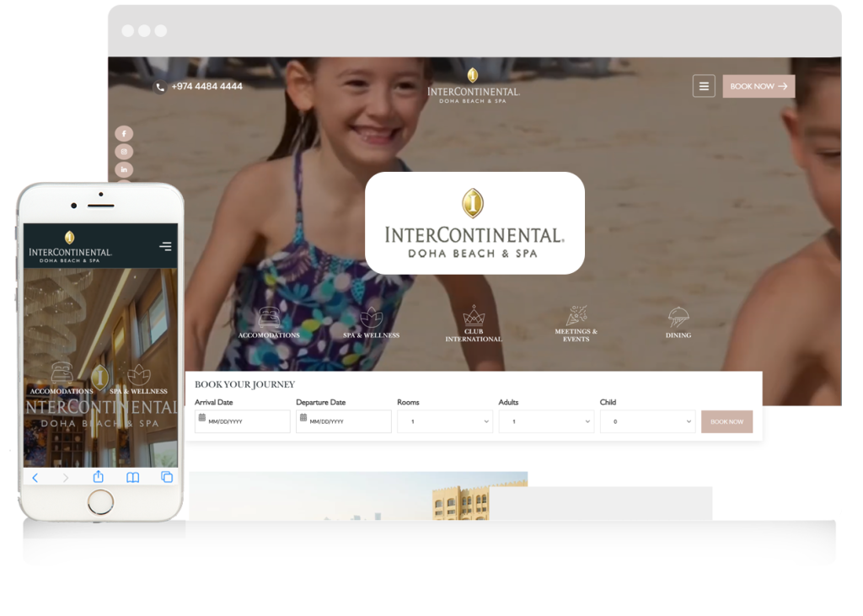Open the Instagram social icon
The image size is (863, 616).
click(124, 152)
